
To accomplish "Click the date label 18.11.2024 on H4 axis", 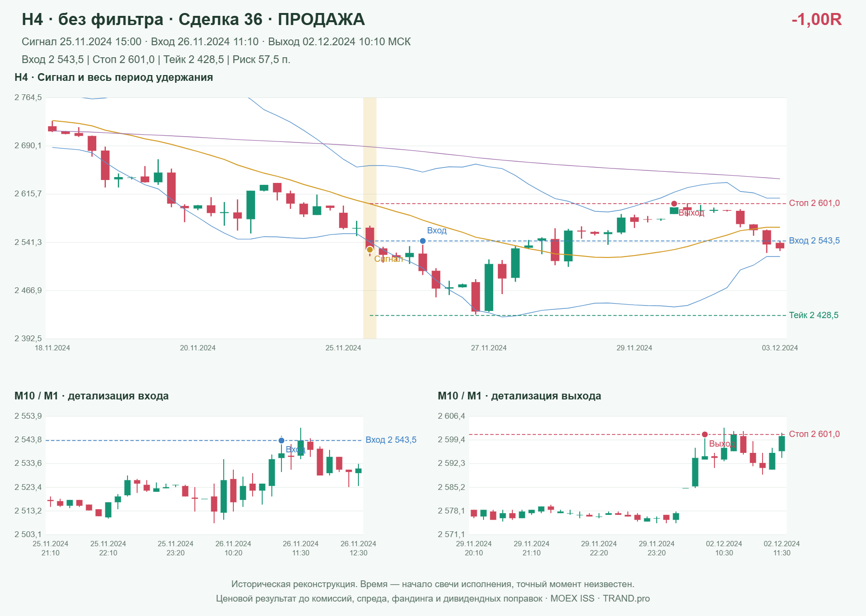I will click(x=52, y=348).
